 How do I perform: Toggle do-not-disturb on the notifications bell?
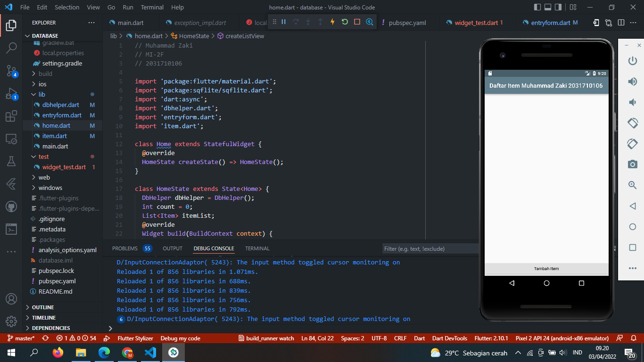[633, 338]
